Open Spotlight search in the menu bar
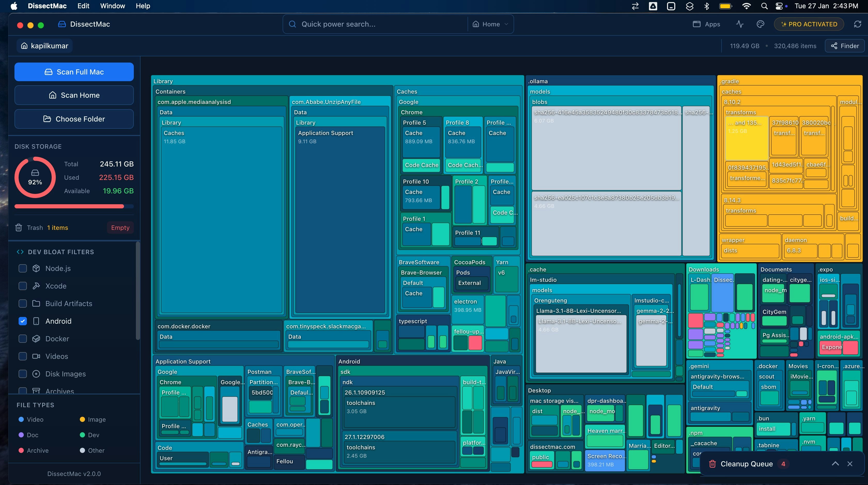Viewport: 868px width, 485px height. pyautogui.click(x=764, y=6)
